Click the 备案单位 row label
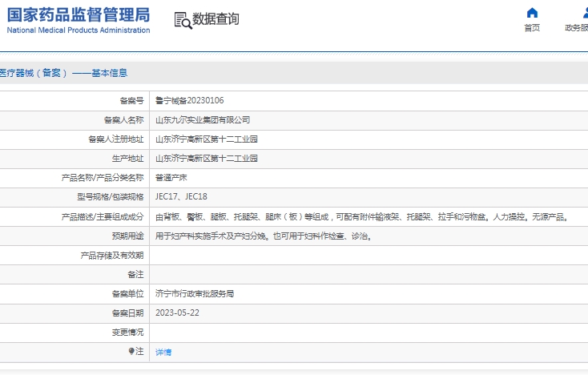 (128, 293)
